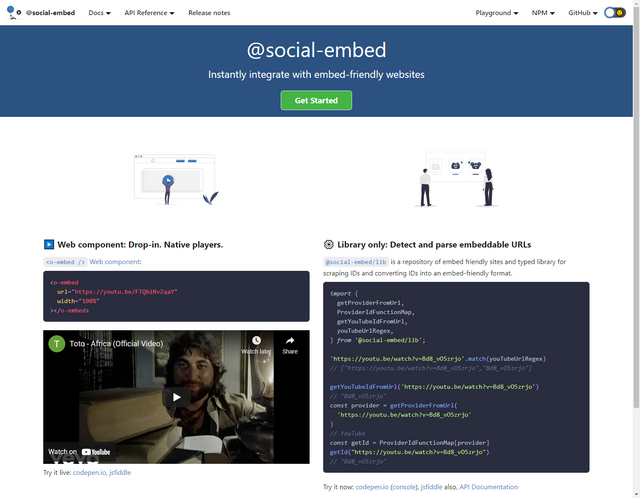Click 'Library only: Detect and parse embeddable URLs' heading
The width and height of the screenshot is (640, 498).
click(x=434, y=245)
